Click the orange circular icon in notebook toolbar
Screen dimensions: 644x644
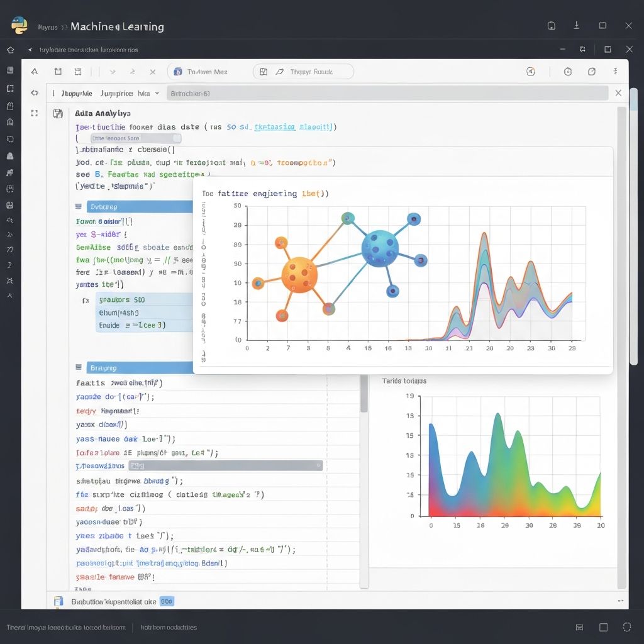pos(530,72)
